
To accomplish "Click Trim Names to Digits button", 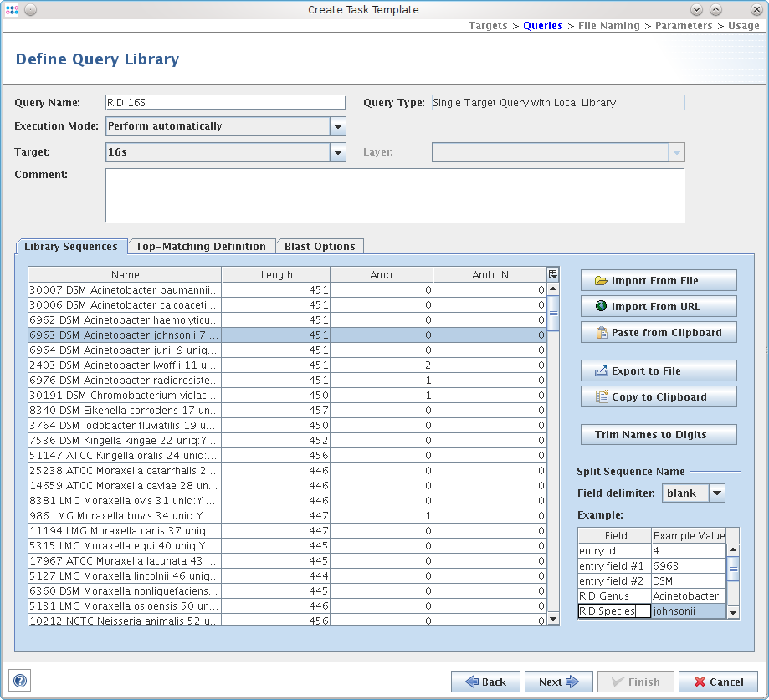I will (x=659, y=435).
